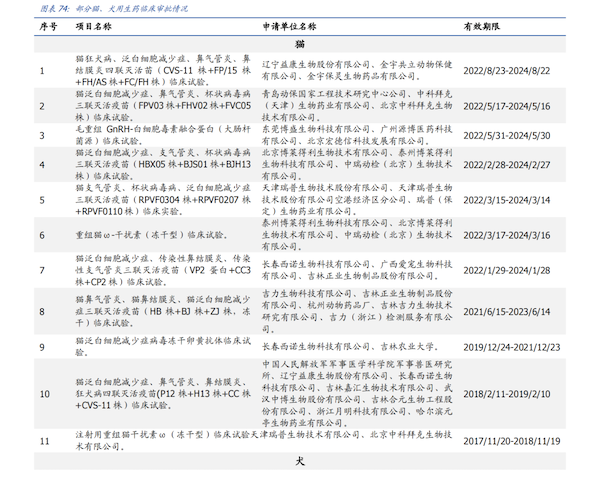Select date '2022/5/31-2024/5/30'
This screenshot has height=478, width=600.
click(507, 135)
